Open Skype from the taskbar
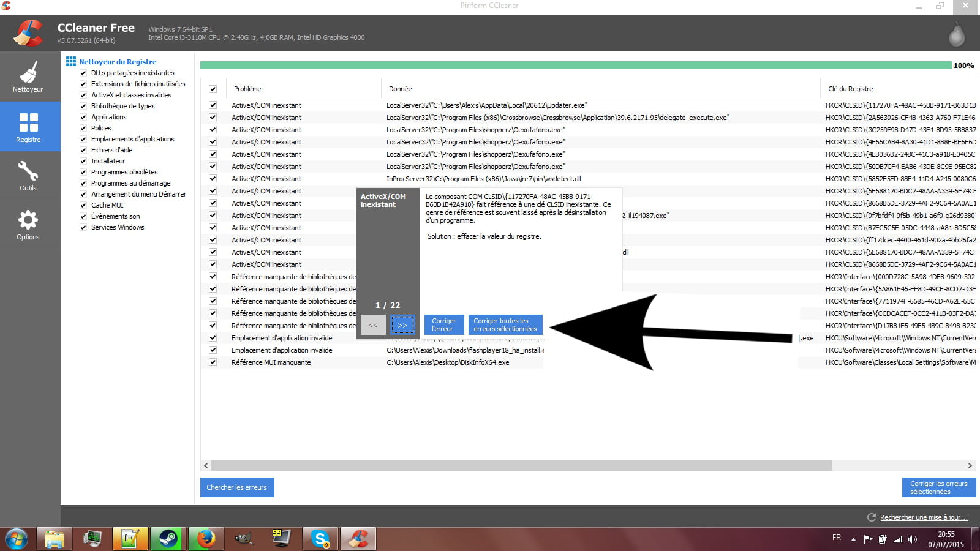Viewport: 980px width, 551px height. [x=320, y=539]
